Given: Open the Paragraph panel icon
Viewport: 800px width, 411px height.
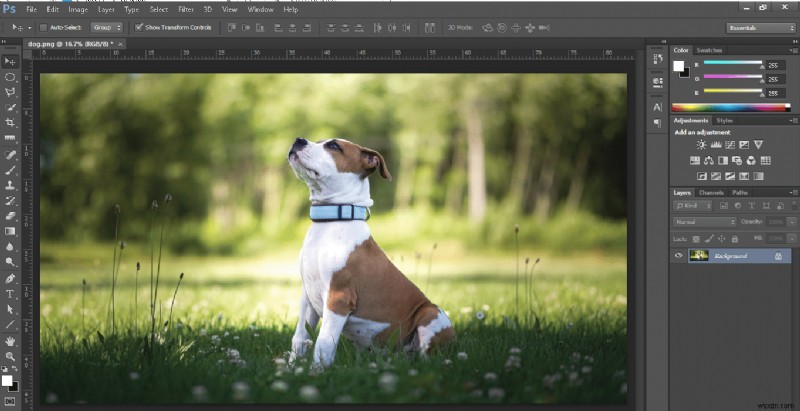Looking at the screenshot, I should (658, 123).
